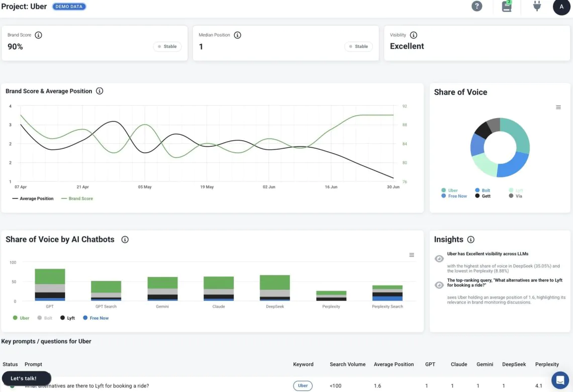The width and height of the screenshot is (573, 392).
Task: Open notifications via the book icon with badge
Action: click(506, 7)
